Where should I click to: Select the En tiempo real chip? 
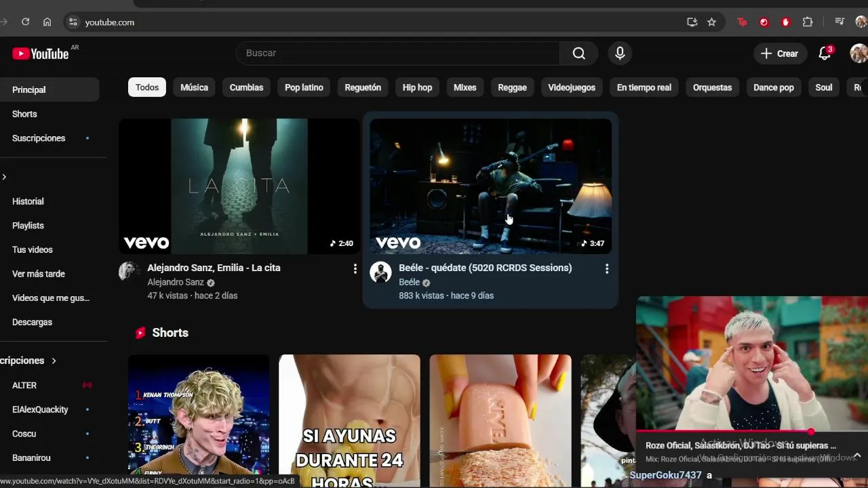pyautogui.click(x=644, y=87)
